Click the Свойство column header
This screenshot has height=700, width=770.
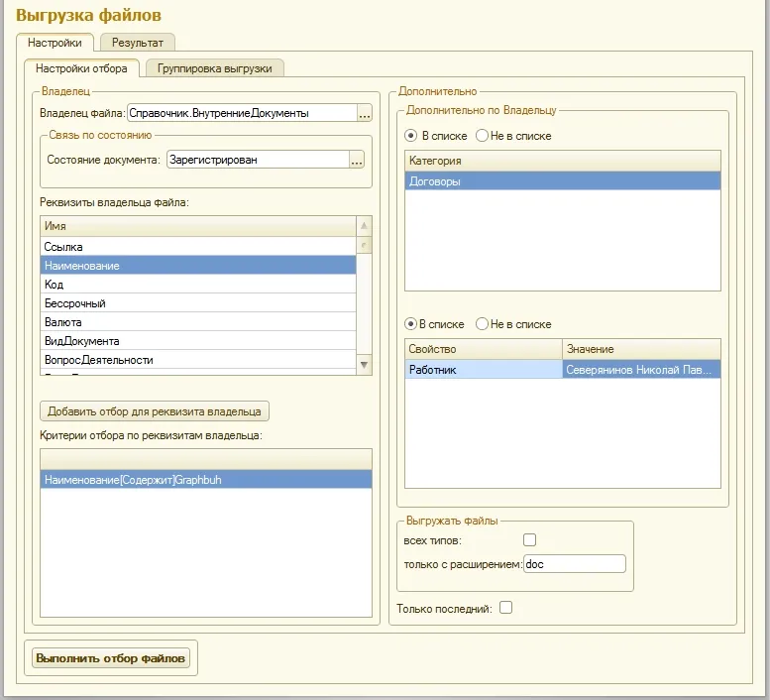tap(484, 349)
